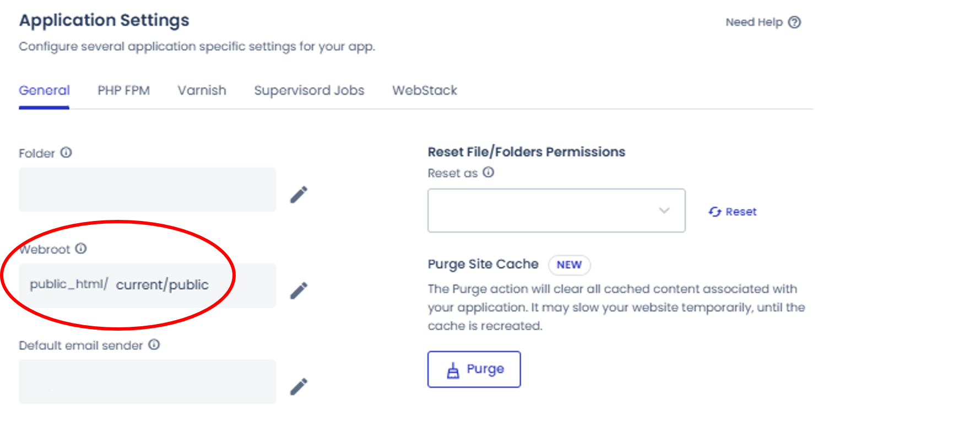The height and width of the screenshot is (426, 980).
Task: Click the Need Help question mark icon
Action: click(x=794, y=23)
